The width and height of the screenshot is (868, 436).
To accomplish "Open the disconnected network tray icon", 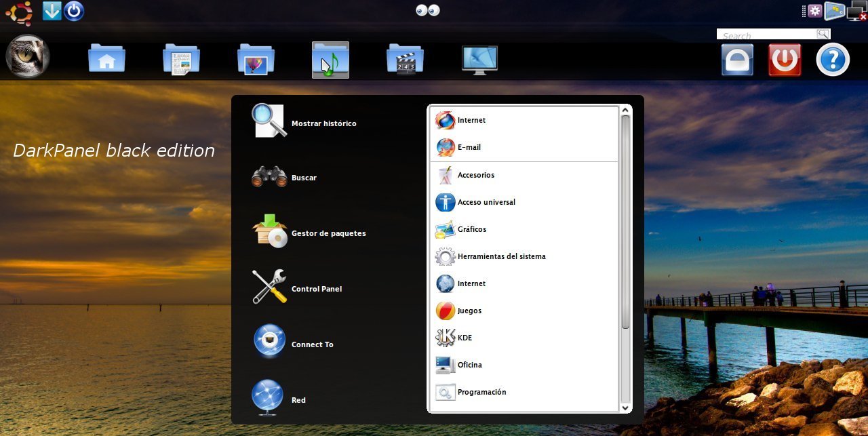I will pyautogui.click(x=856, y=12).
